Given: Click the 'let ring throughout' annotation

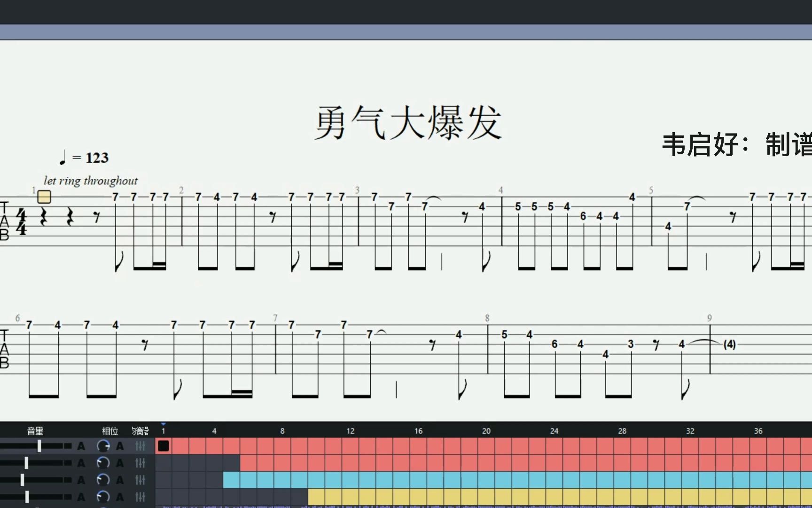Looking at the screenshot, I should pos(91,181).
